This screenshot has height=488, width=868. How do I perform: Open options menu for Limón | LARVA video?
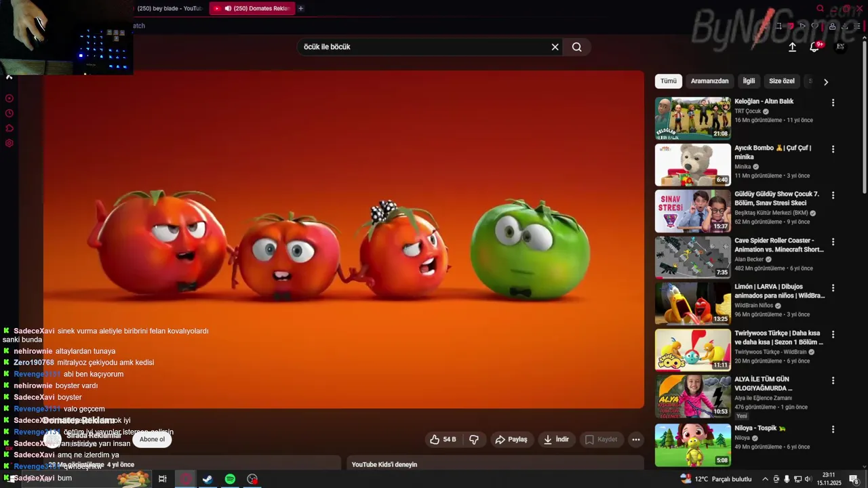833,288
